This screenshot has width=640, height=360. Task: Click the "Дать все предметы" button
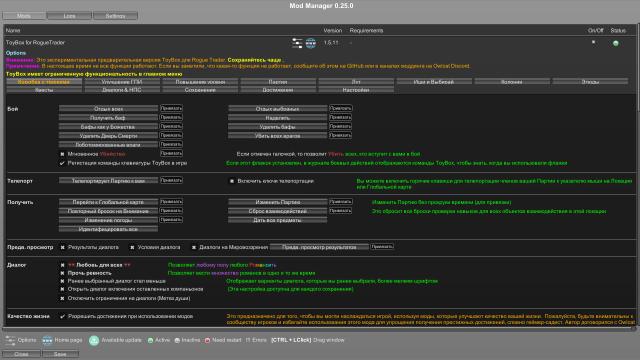(278, 220)
